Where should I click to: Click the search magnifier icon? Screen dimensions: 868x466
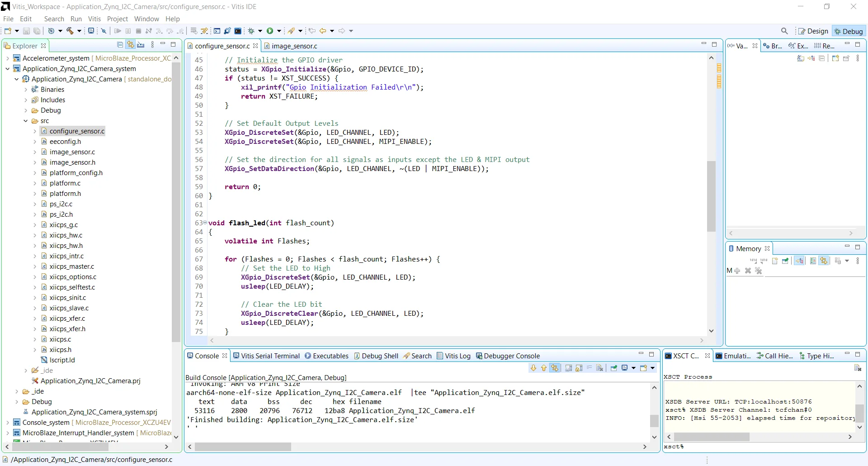pos(784,31)
